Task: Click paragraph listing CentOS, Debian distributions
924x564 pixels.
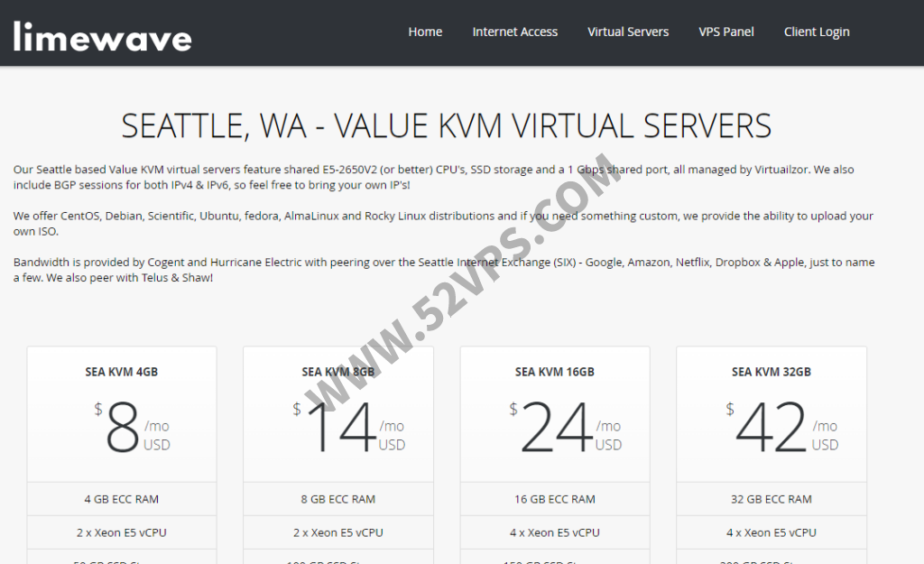Action: [x=443, y=224]
